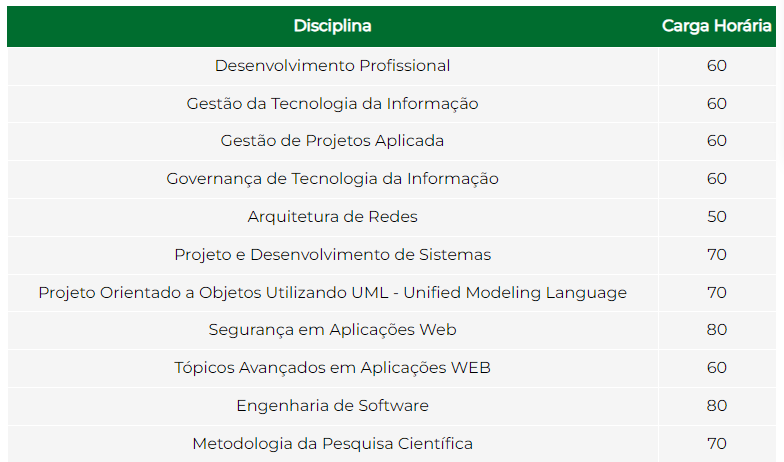
Task: Select Projeto e Desenvolvimento de Sistemas
Action: (332, 255)
